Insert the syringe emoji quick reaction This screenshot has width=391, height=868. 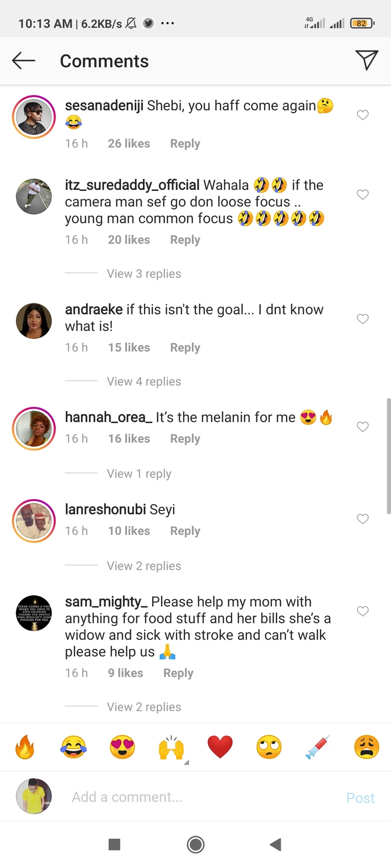click(318, 747)
